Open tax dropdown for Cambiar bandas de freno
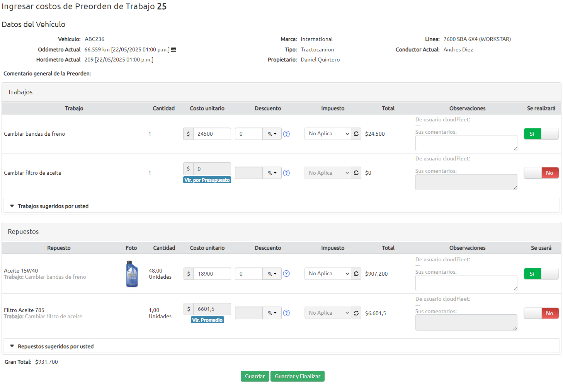 coord(328,134)
